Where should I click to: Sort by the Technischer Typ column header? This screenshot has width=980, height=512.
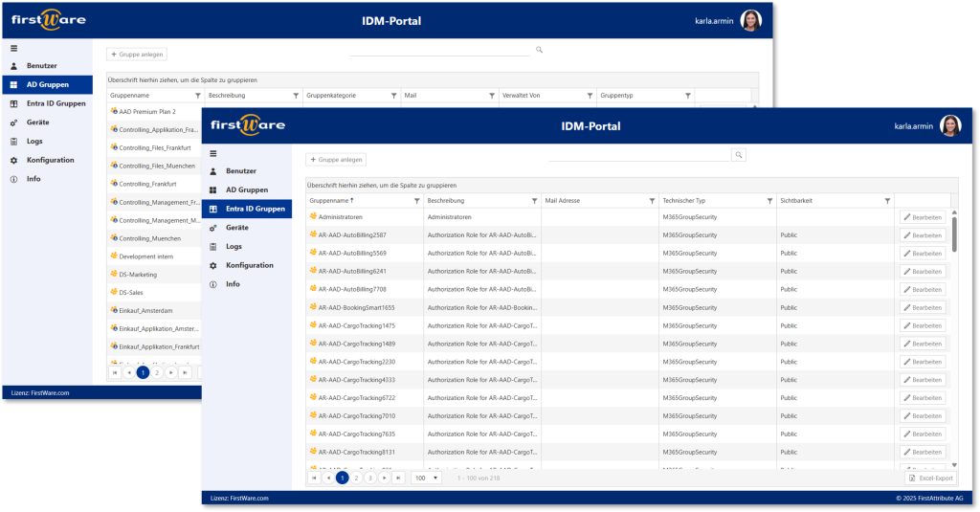683,201
